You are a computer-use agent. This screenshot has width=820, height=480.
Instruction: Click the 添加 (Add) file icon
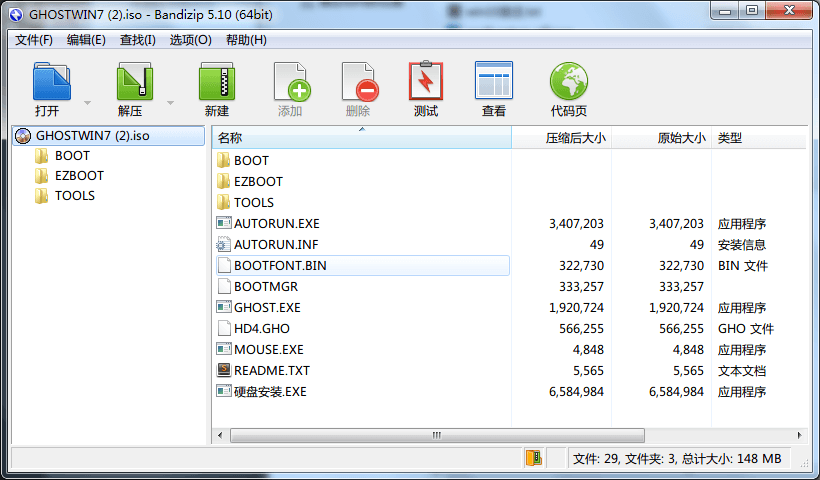coord(290,82)
